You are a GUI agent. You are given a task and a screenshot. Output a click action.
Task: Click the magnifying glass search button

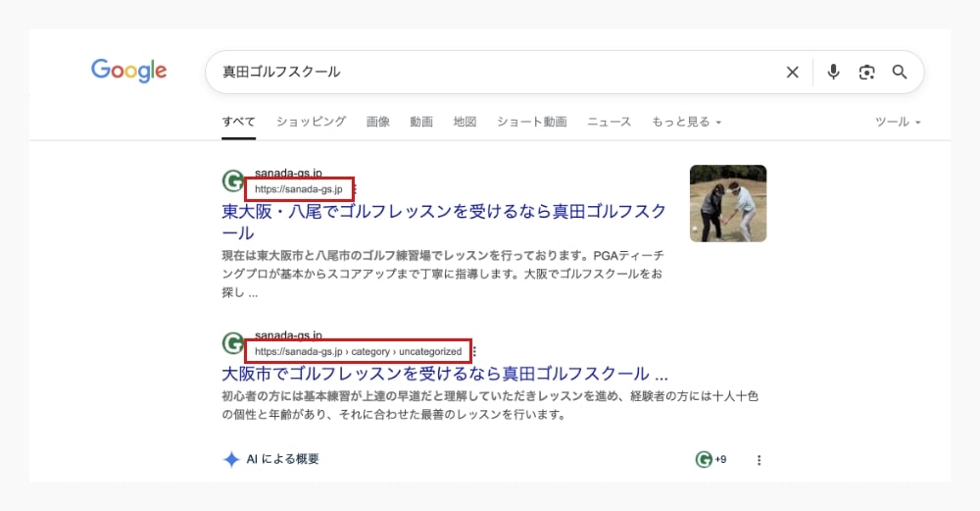(900, 72)
